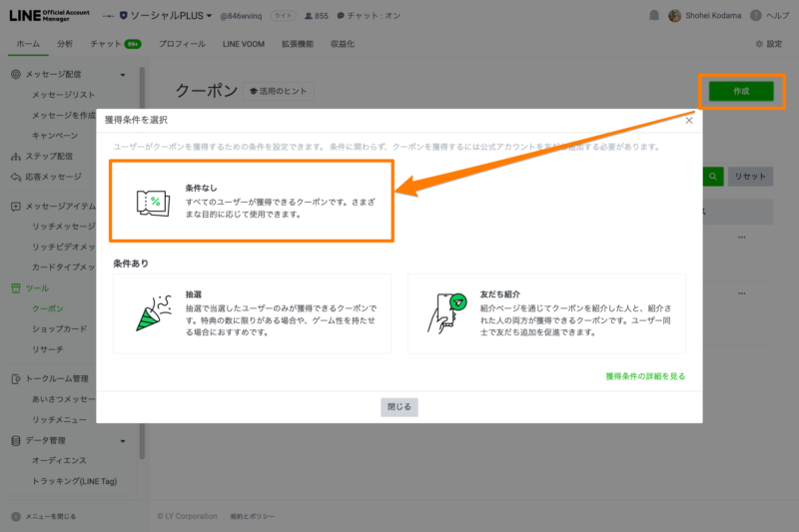Open the LINE VOOM tab
799x532 pixels.
(x=244, y=44)
